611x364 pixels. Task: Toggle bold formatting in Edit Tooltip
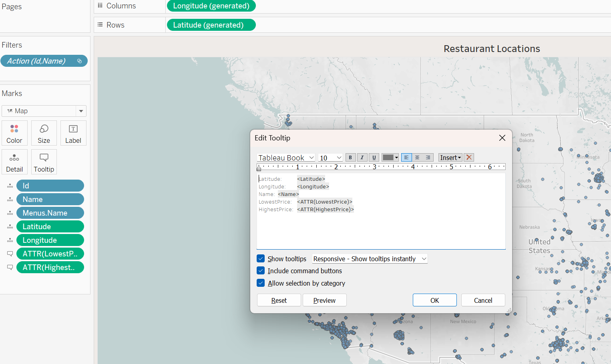[x=350, y=158]
